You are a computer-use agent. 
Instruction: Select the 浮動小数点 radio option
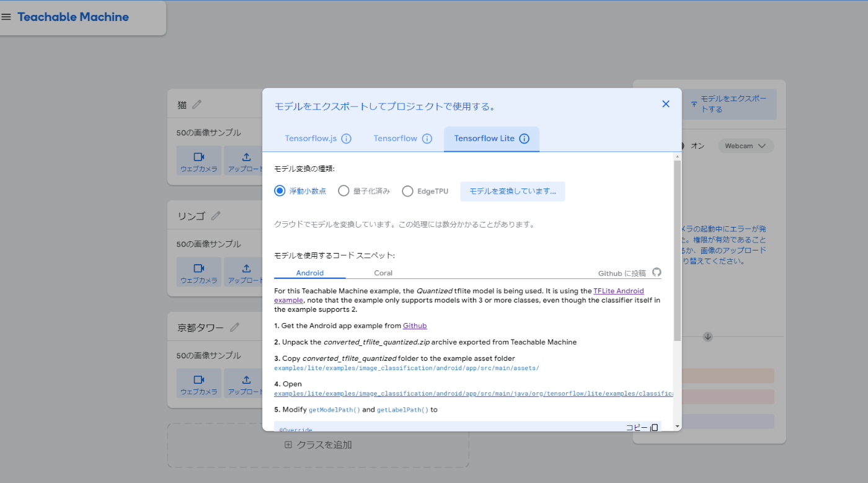click(x=280, y=191)
